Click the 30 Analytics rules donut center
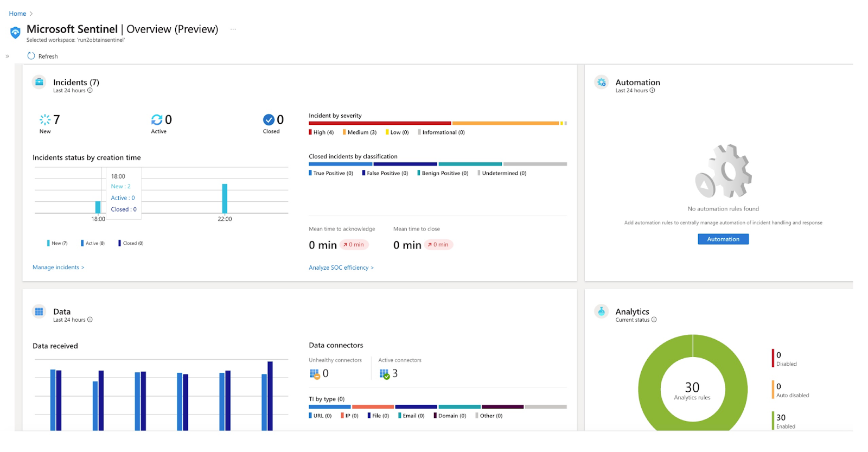Viewport: 868px width, 452px height. pyautogui.click(x=692, y=390)
